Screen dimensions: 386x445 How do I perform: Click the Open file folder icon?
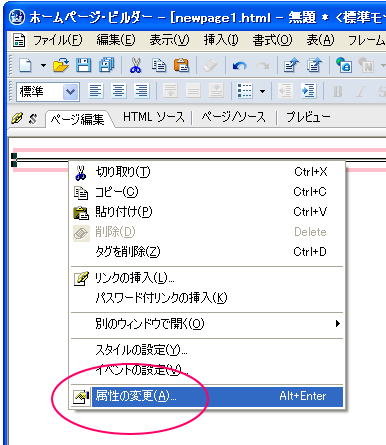pyautogui.click(x=61, y=65)
